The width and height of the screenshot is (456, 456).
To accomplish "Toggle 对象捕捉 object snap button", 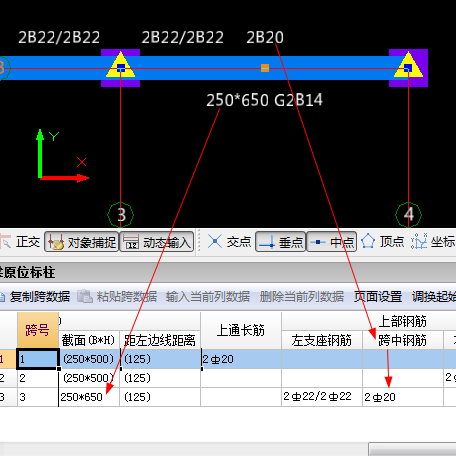I will pos(82,242).
